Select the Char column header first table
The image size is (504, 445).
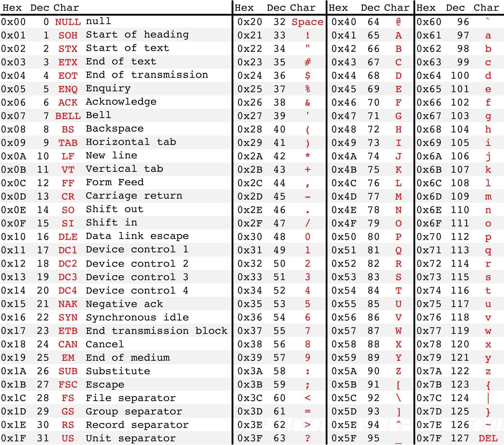coord(56,7)
